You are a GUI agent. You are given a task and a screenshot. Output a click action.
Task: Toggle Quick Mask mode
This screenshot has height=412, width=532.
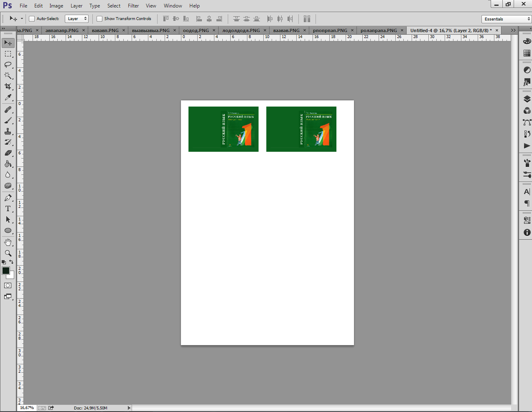8,285
